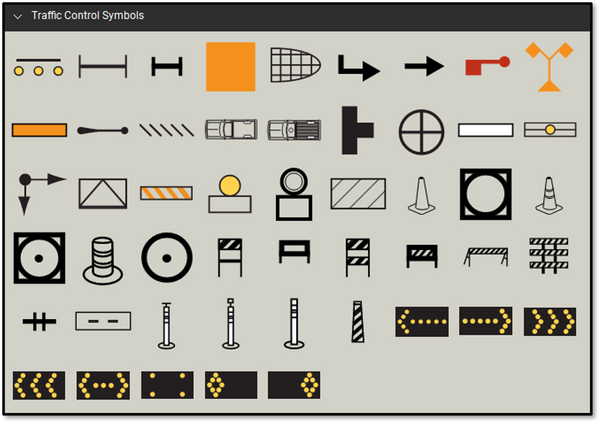Pick the red flagger symbol
Screen dimensions: 600x423
click(x=487, y=66)
